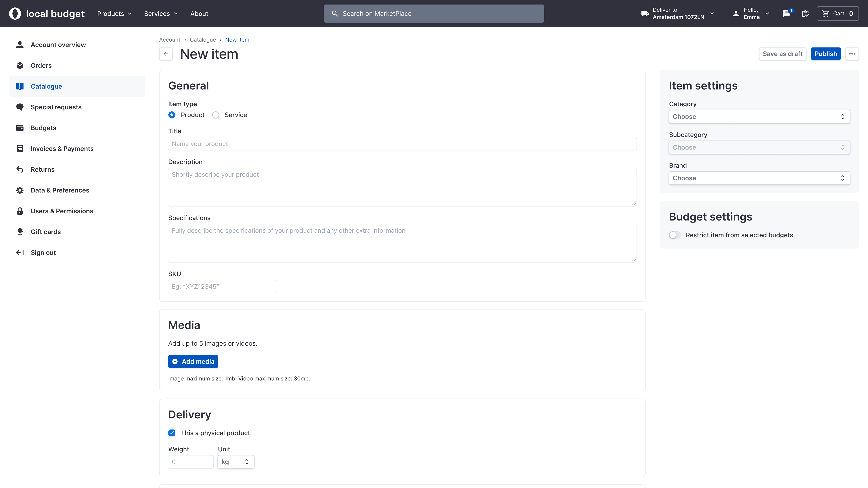This screenshot has height=488, width=868.
Task: Open the clipboard icon next to messages
Action: 805,14
